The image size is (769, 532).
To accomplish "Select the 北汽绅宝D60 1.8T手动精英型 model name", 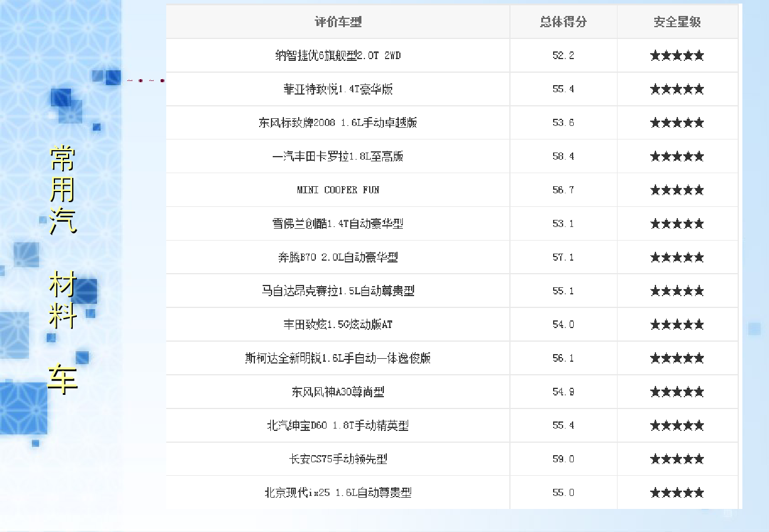I will (x=338, y=426).
